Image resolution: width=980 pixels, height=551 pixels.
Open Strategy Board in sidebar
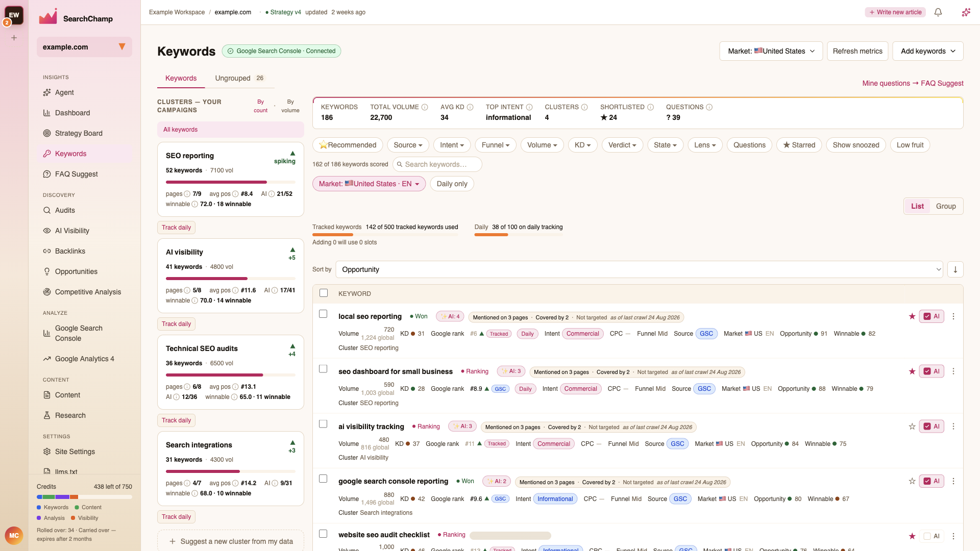pyautogui.click(x=79, y=133)
